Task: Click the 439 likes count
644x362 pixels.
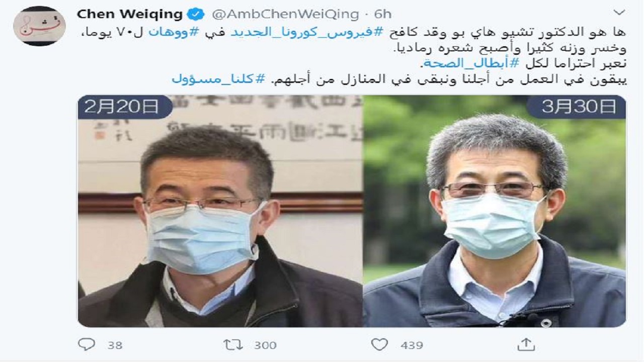Action: tap(412, 345)
